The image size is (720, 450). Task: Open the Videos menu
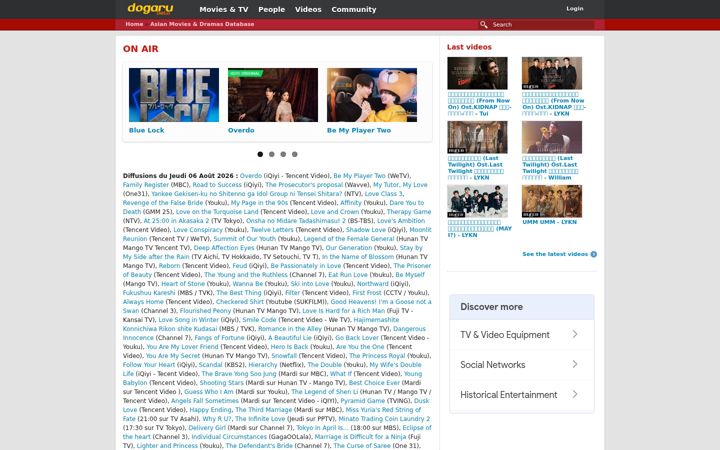(308, 9)
